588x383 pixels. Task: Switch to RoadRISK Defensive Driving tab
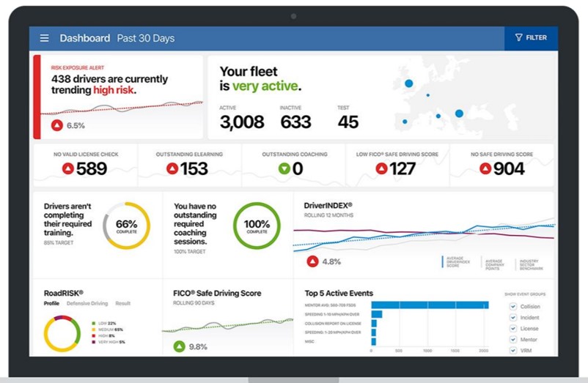point(87,303)
